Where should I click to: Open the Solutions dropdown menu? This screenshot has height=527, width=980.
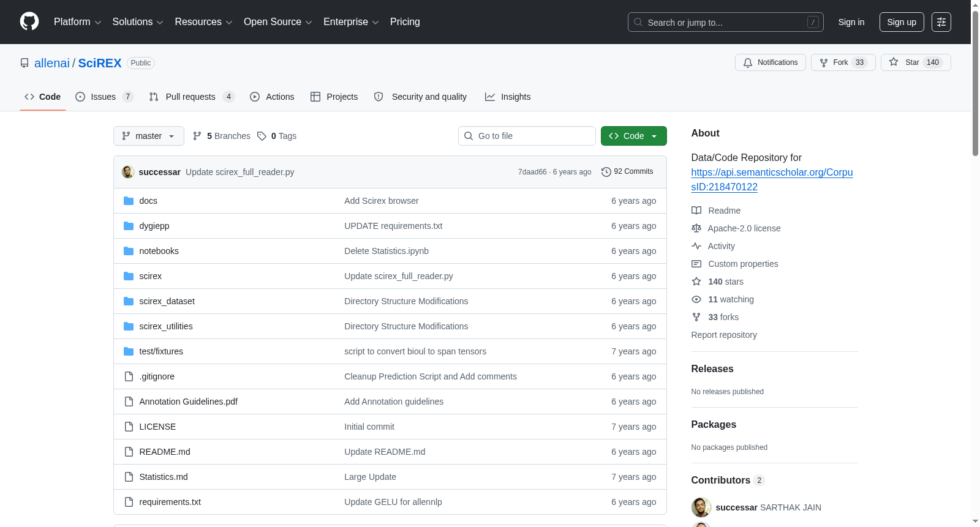[138, 22]
